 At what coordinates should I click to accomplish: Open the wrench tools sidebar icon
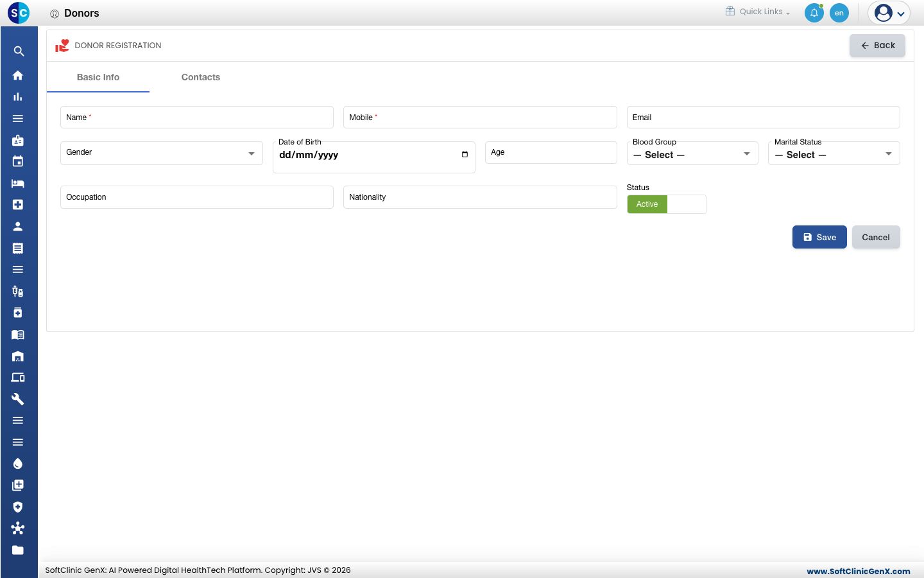(18, 399)
